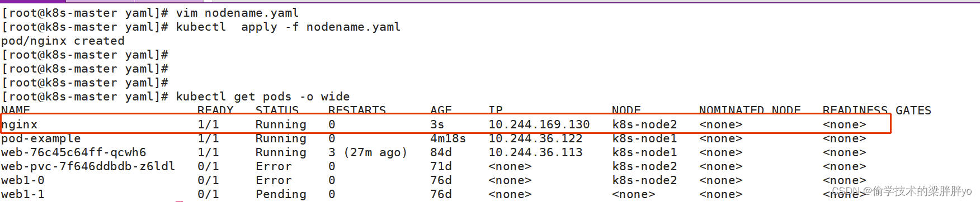The image size is (980, 202).
Task: Click the age value '84d'
Action: [441, 152]
